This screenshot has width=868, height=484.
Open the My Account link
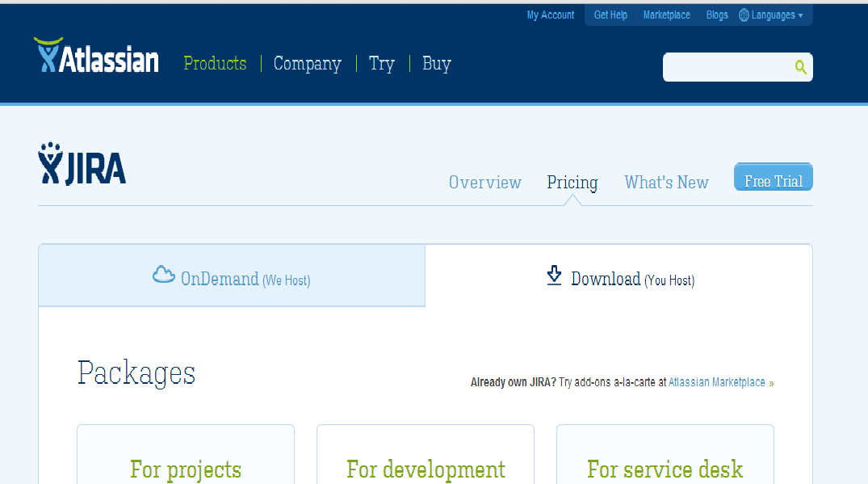point(550,15)
